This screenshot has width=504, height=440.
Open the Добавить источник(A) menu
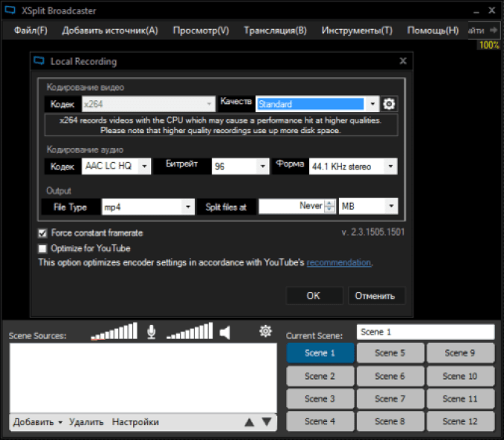[110, 30]
